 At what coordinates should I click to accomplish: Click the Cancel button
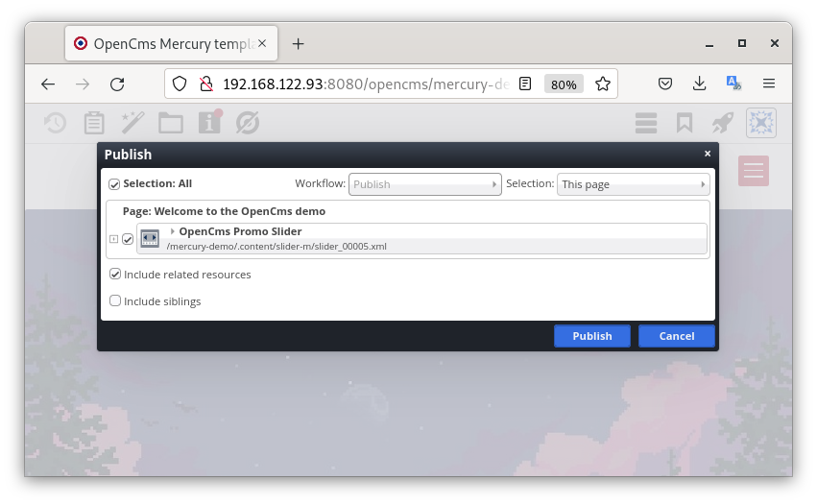click(676, 336)
